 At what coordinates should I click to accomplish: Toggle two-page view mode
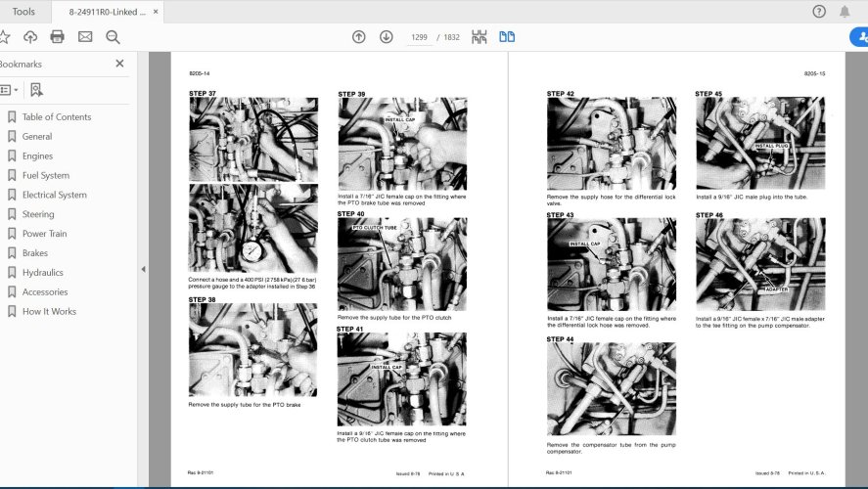tap(507, 37)
